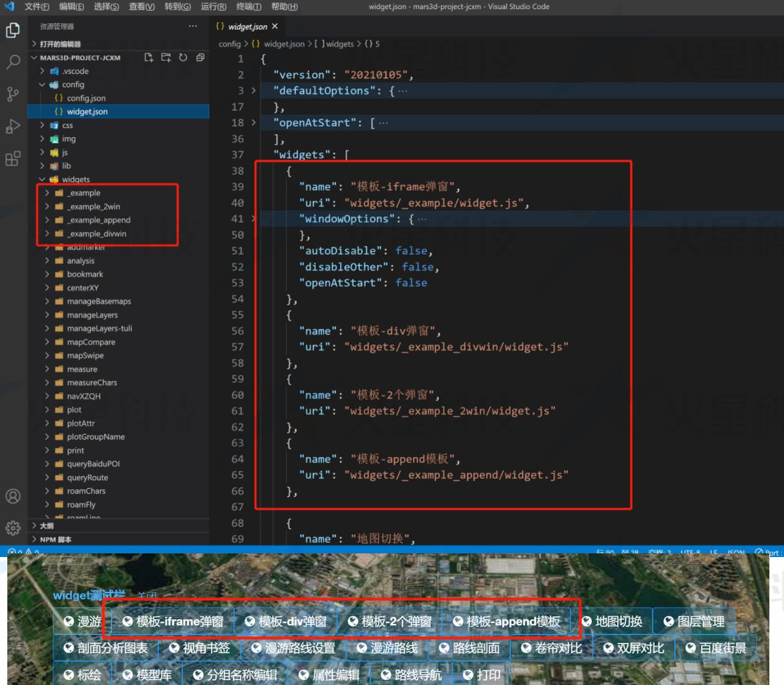Unfold openAtStart block at line 18

pyautogui.click(x=254, y=122)
